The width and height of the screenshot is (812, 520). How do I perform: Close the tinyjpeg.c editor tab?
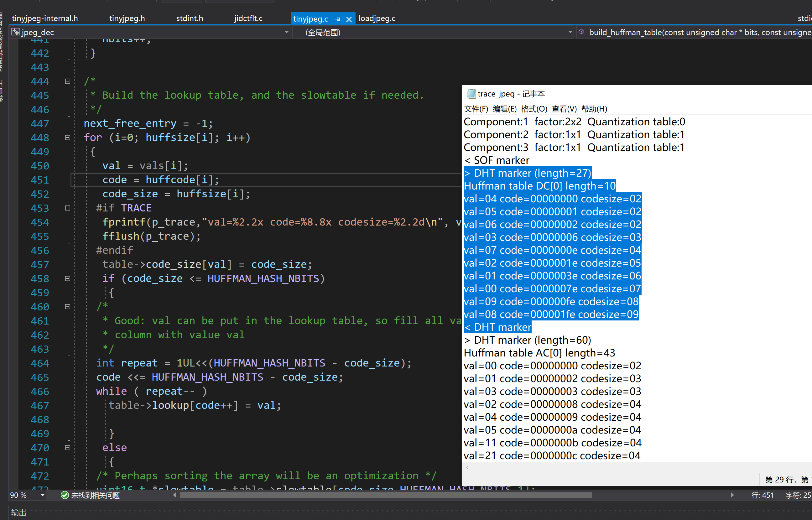349,19
